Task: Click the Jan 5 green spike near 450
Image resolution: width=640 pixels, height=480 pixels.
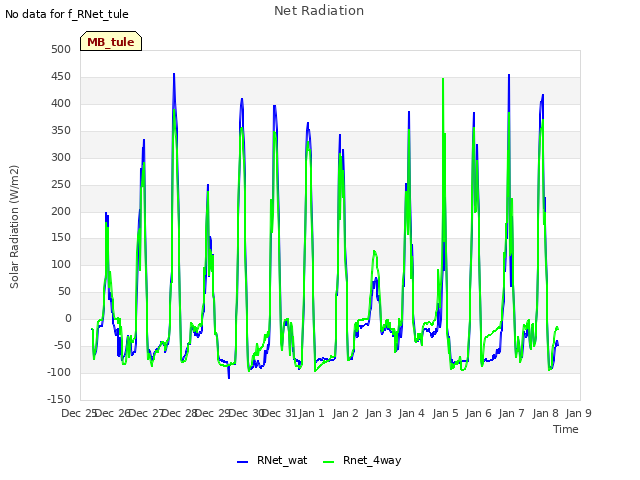Action: [x=443, y=79]
